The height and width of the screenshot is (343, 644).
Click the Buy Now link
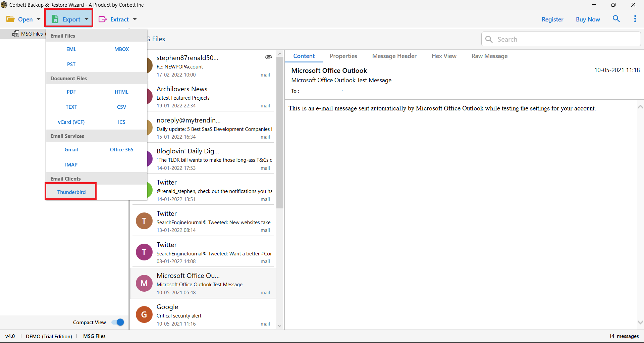point(588,19)
